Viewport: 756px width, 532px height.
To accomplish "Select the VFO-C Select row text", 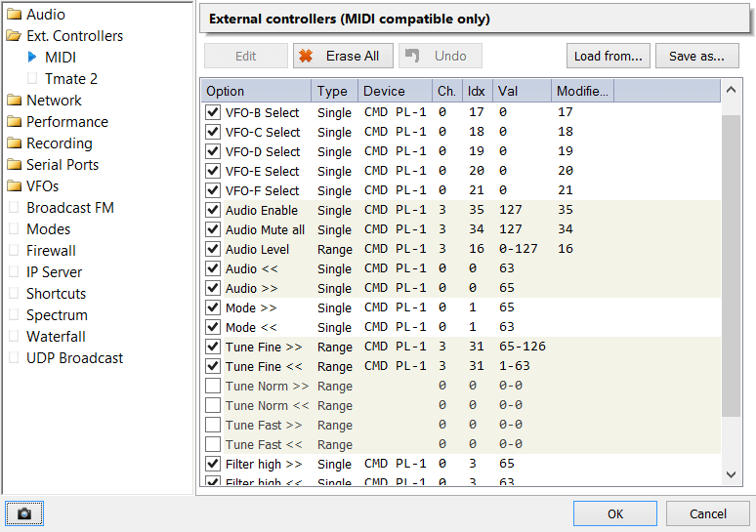I will click(263, 132).
